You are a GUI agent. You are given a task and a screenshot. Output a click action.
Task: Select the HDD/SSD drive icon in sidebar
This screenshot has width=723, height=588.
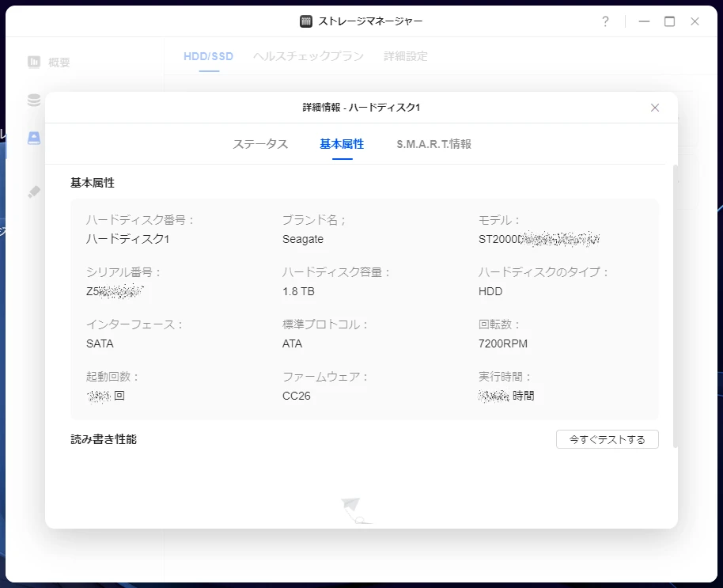pyautogui.click(x=33, y=138)
